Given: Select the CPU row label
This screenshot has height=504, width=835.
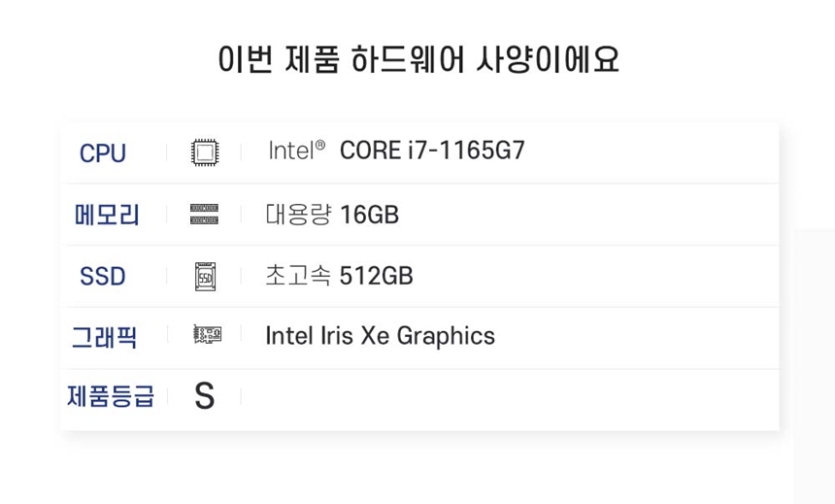Looking at the screenshot, I should [103, 153].
